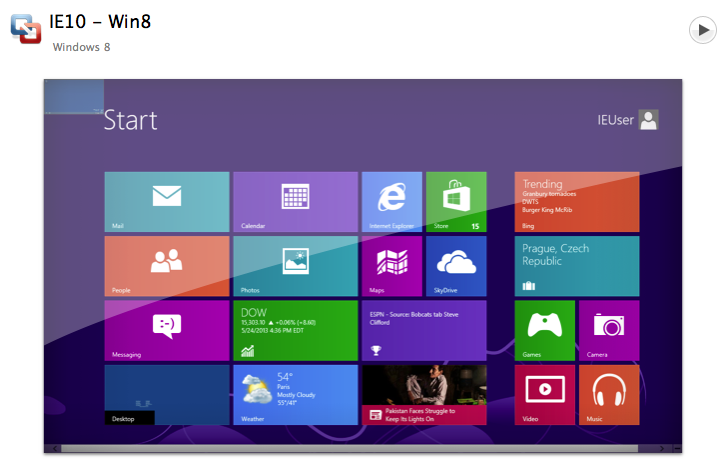The image size is (723, 471).
Task: Click the IEUser account name
Action: (616, 120)
